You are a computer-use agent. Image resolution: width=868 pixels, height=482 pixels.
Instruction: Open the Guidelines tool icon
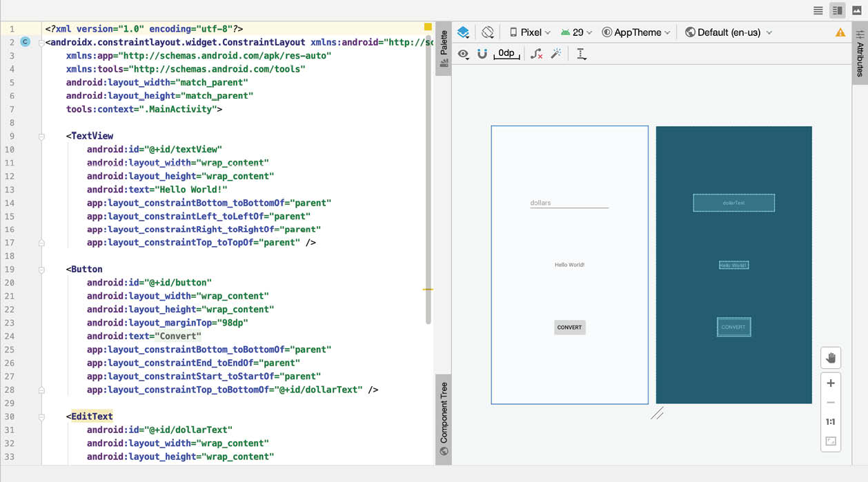tap(581, 54)
